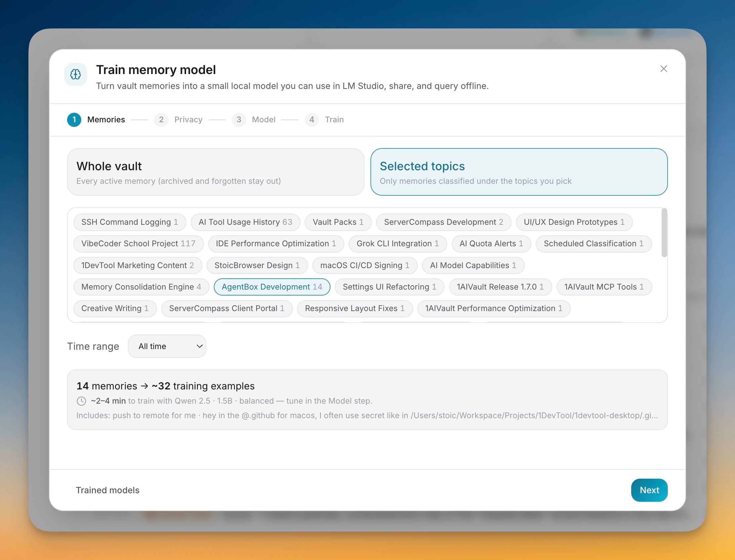The width and height of the screenshot is (735, 560).
Task: Close the Train memory model dialog
Action: [663, 69]
